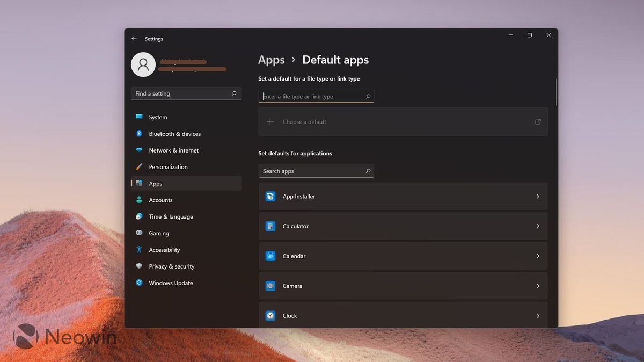Click the user profile avatar icon
Viewport: 644px width, 362px height.
143,64
